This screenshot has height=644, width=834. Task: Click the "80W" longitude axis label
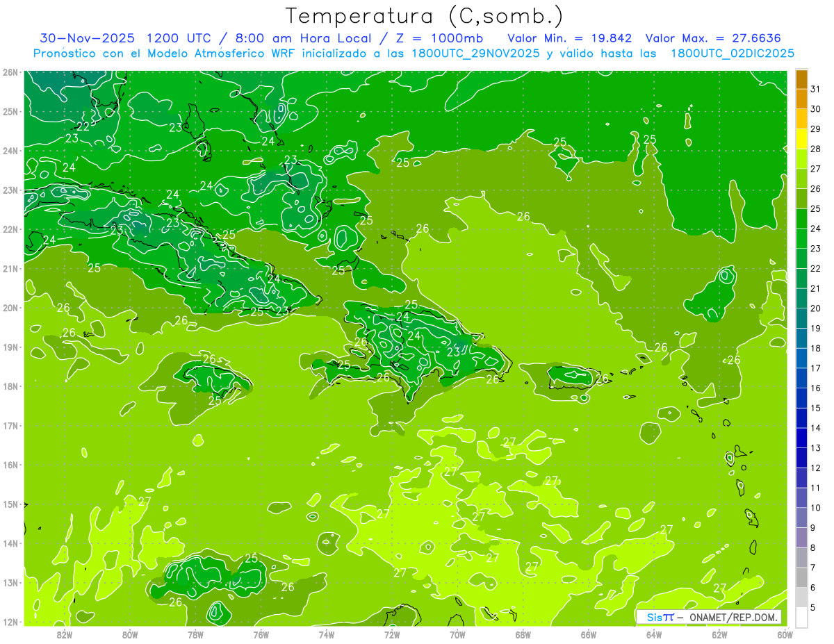click(129, 634)
